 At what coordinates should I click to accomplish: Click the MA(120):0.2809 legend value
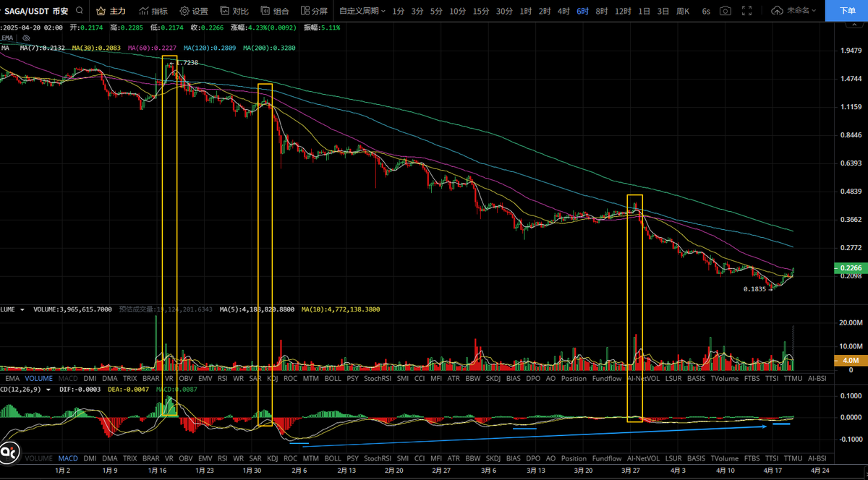pyautogui.click(x=210, y=48)
